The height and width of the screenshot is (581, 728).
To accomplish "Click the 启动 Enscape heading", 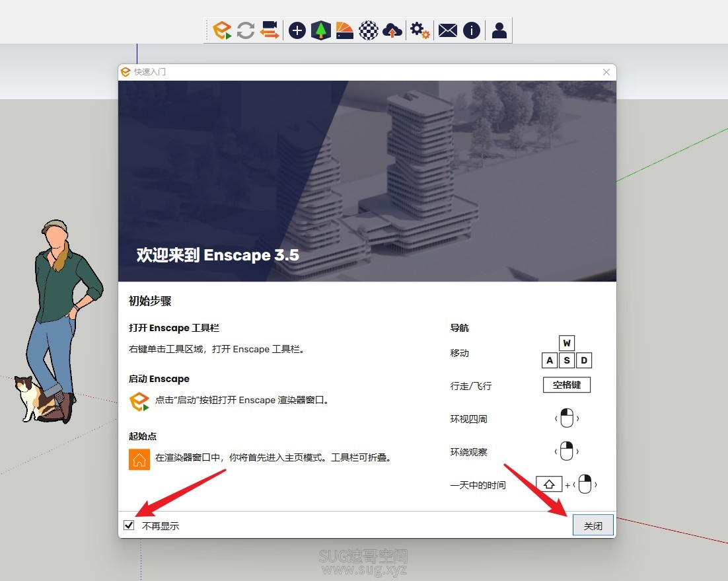I will click(x=159, y=379).
